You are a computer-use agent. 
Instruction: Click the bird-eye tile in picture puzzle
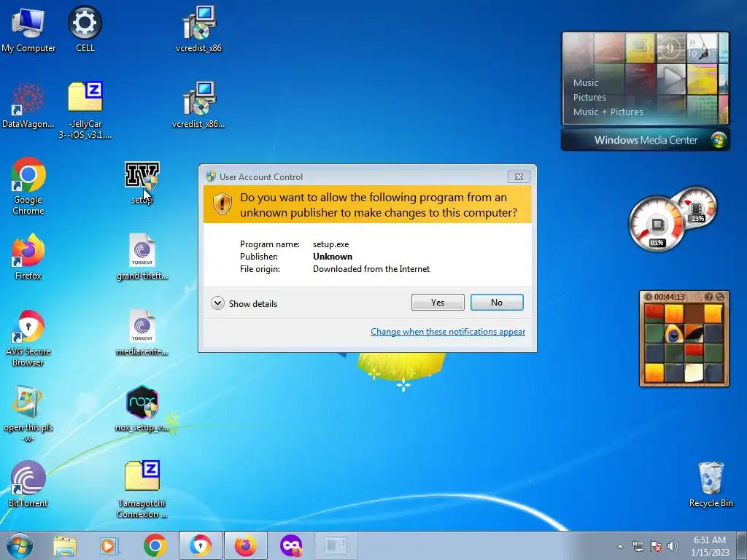pos(673,333)
